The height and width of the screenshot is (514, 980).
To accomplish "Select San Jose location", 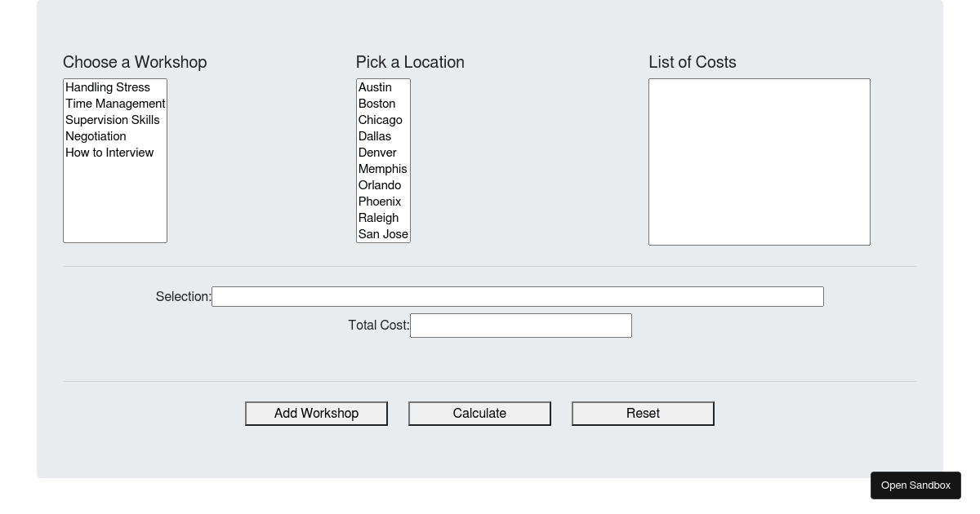I will 383,234.
